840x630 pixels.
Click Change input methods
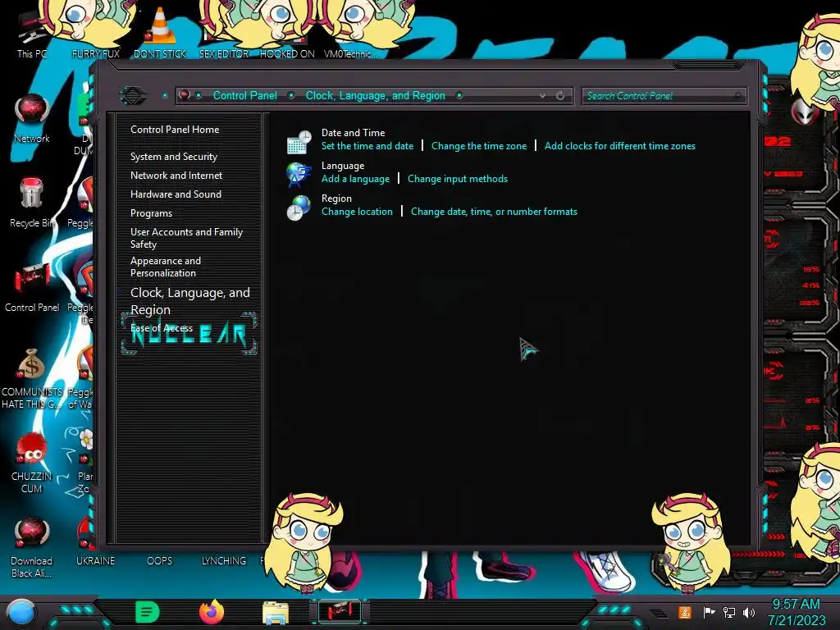[x=458, y=179]
